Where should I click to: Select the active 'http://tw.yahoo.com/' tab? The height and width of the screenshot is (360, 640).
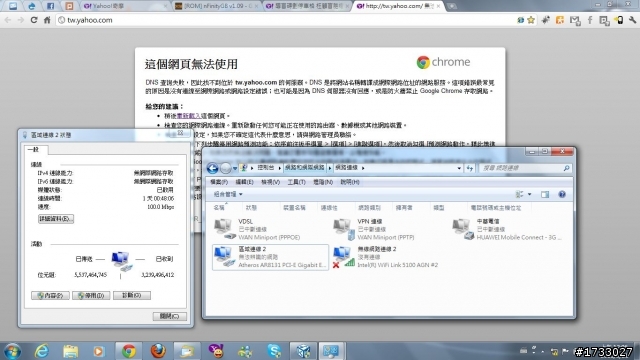[398, 6]
